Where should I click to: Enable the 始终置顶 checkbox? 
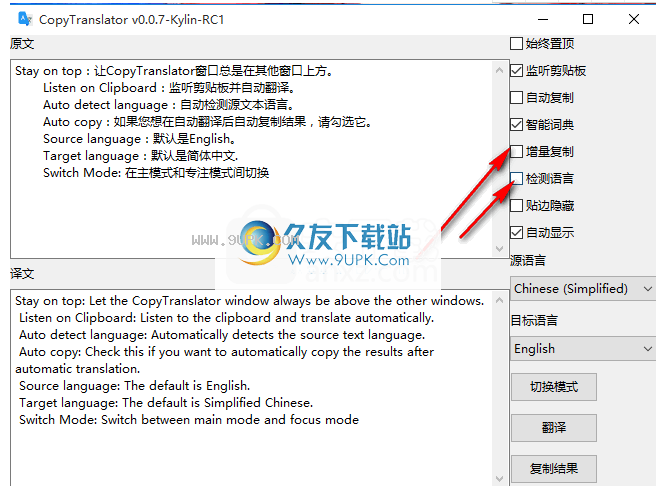(x=517, y=43)
